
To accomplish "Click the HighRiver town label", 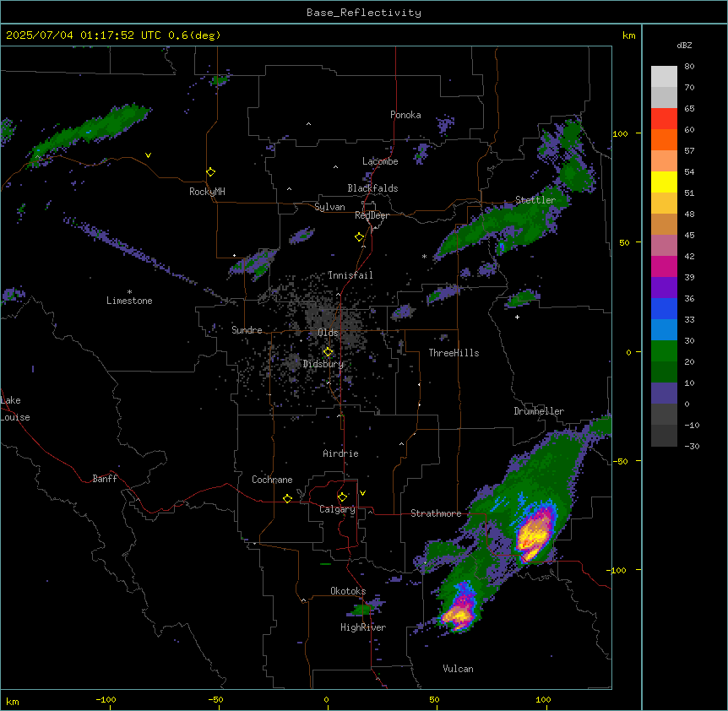I will click(363, 627).
